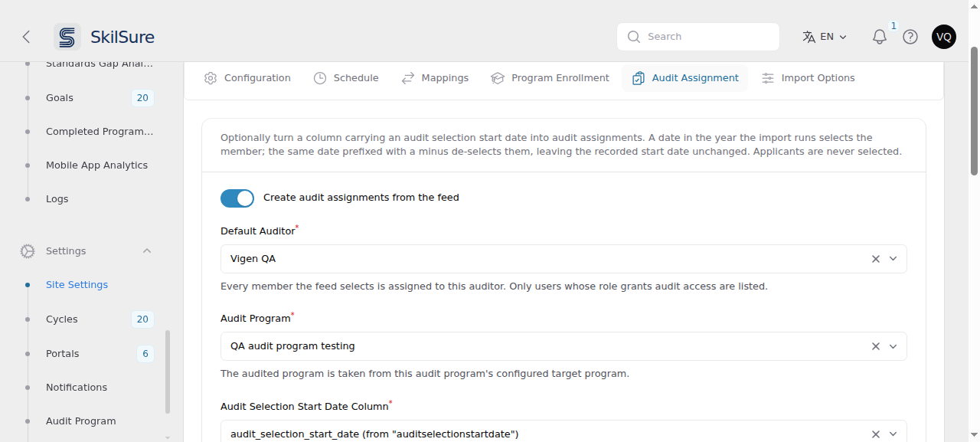Click the Cycles count badge 20
The width and height of the screenshot is (980, 442).
[142, 319]
